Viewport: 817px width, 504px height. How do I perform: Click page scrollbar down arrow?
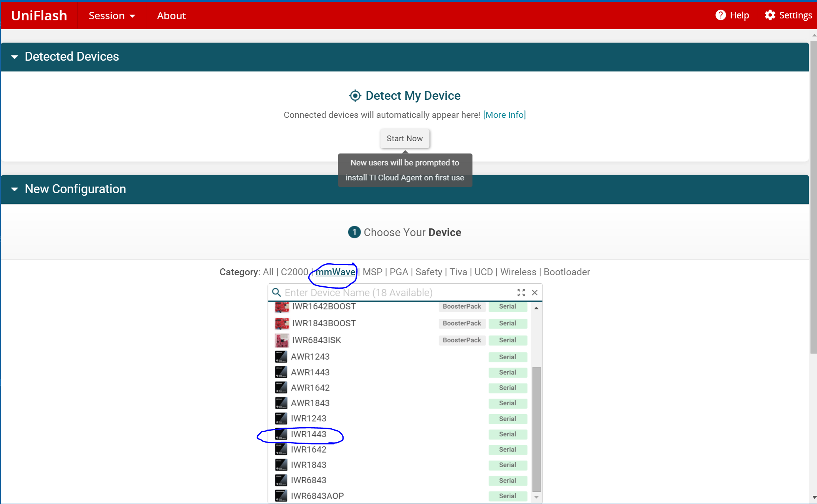pyautogui.click(x=814, y=497)
